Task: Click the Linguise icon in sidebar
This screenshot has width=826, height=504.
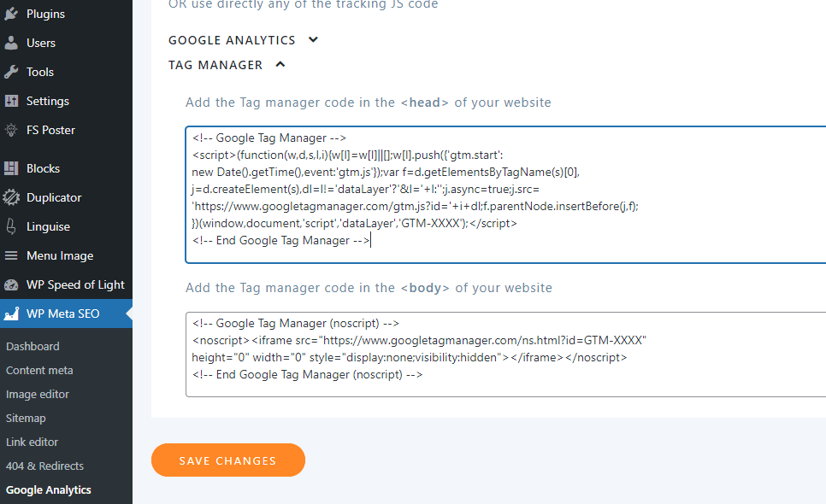Action: [11, 226]
